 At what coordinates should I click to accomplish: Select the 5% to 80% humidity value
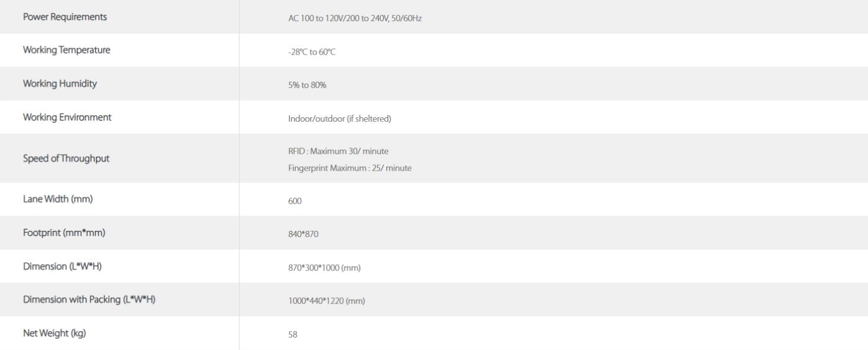(303, 86)
